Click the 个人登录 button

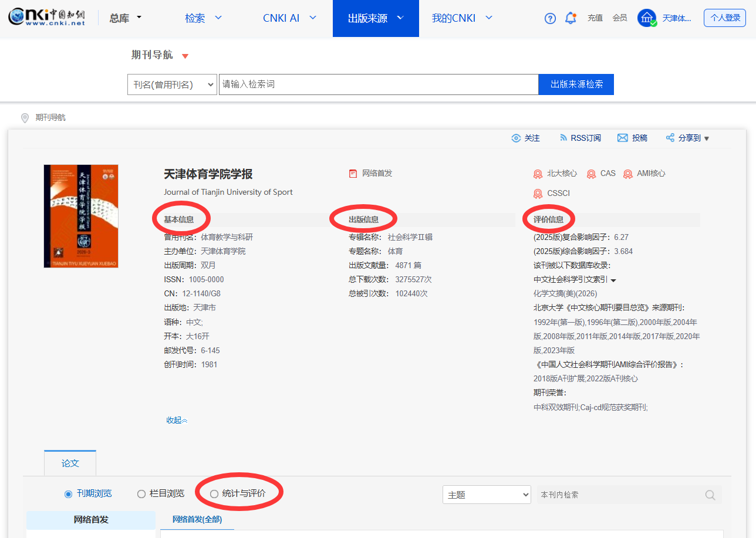point(725,18)
